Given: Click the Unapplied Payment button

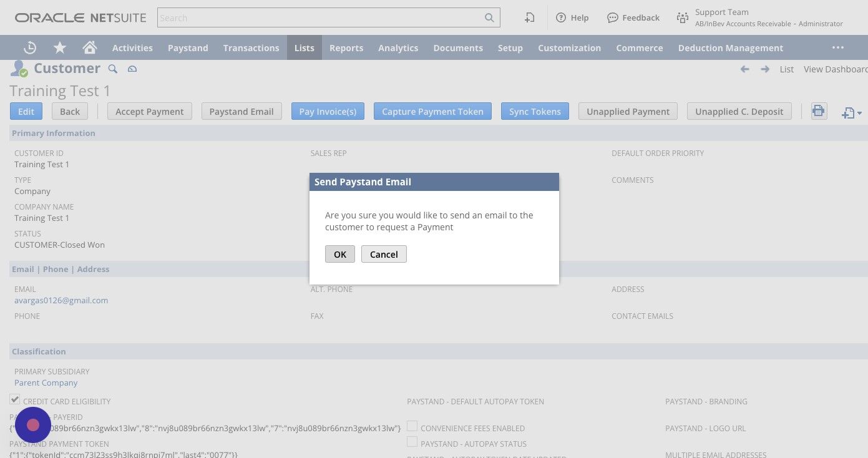Looking at the screenshot, I should pyautogui.click(x=628, y=111).
